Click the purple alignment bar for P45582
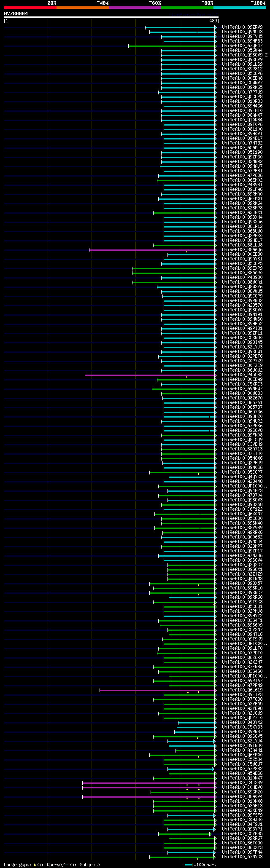 150,375
